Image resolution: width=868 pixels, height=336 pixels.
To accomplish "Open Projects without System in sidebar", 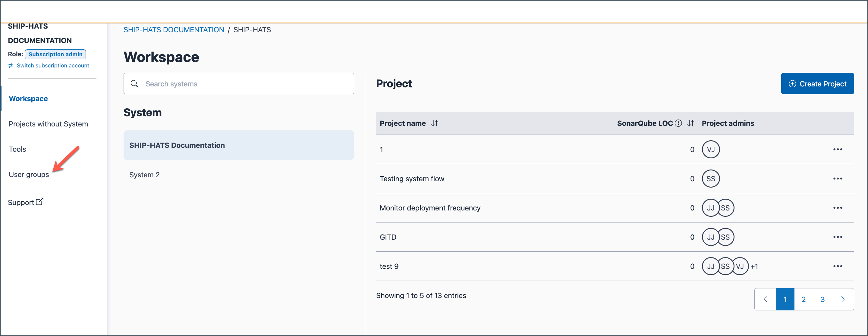I will [x=48, y=124].
